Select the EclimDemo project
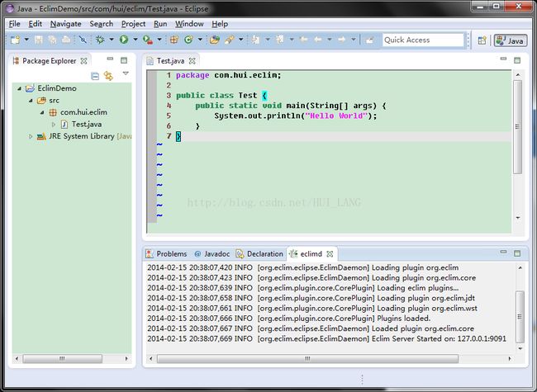 (57, 88)
